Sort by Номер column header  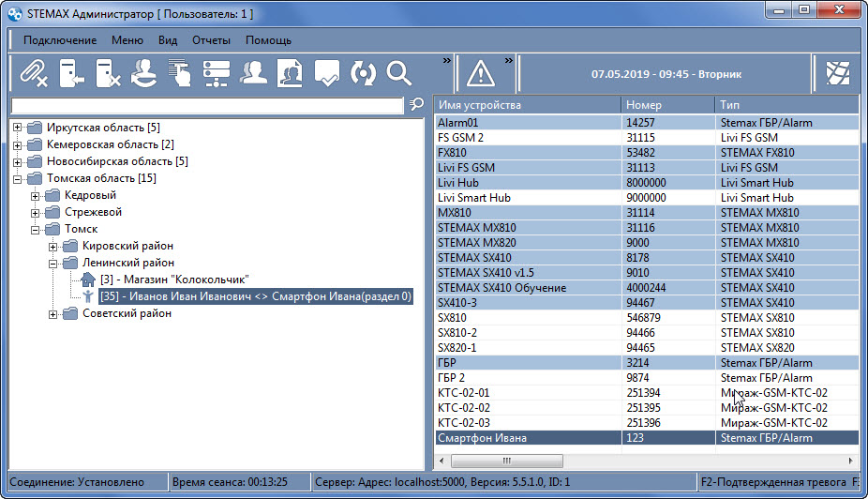point(668,105)
